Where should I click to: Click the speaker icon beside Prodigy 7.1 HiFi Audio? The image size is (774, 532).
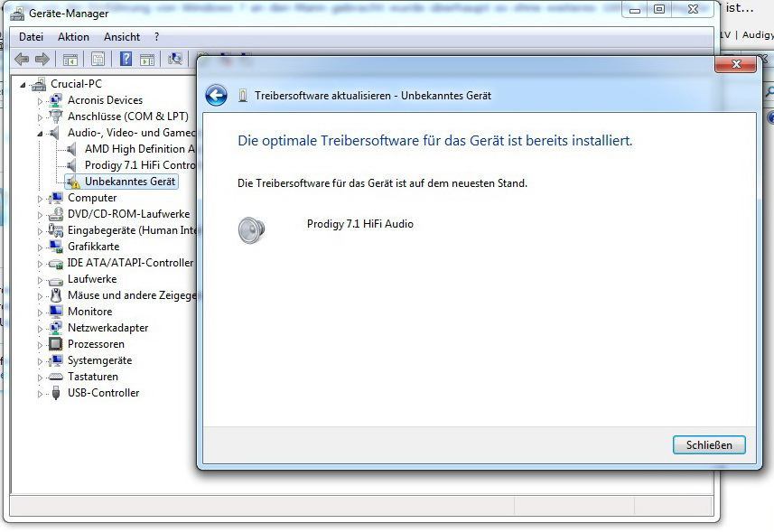(251, 230)
